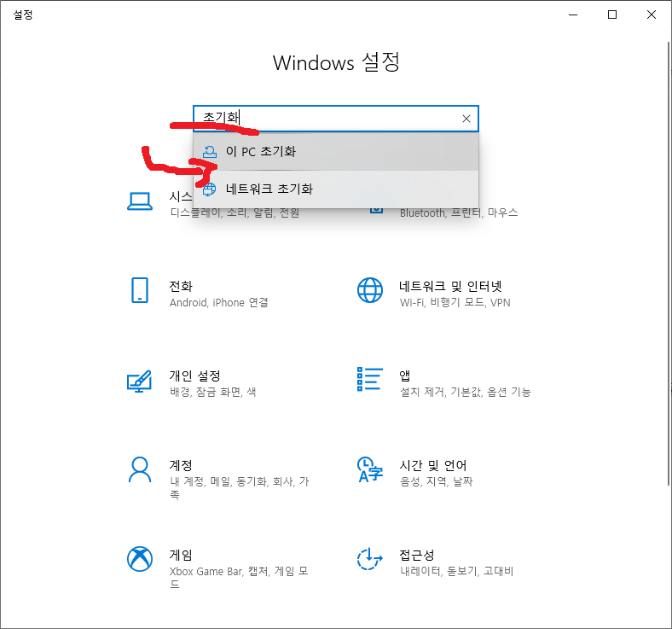This screenshot has width=672, height=629.
Task: Open 앱 settings category
Action: (404, 376)
